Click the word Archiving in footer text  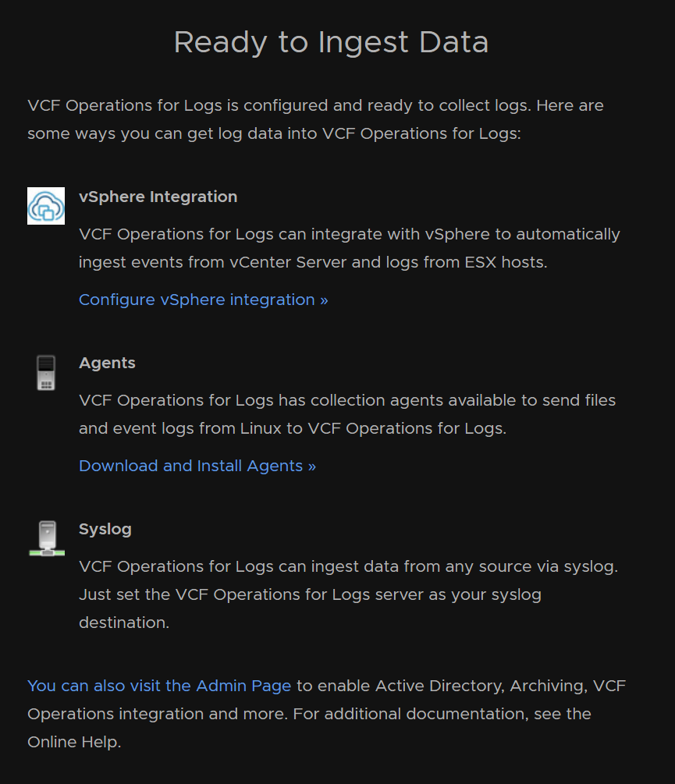pyautogui.click(x=548, y=686)
